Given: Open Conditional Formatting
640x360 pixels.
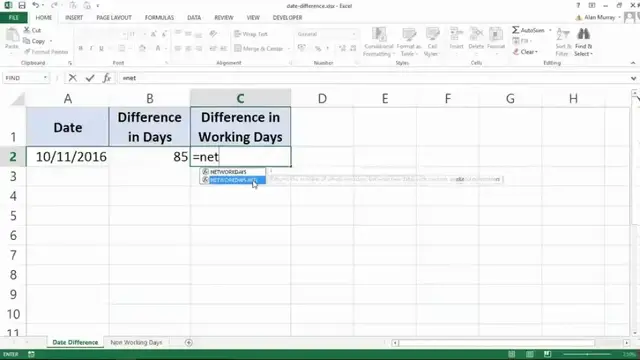Looking at the screenshot, I should point(378,42).
